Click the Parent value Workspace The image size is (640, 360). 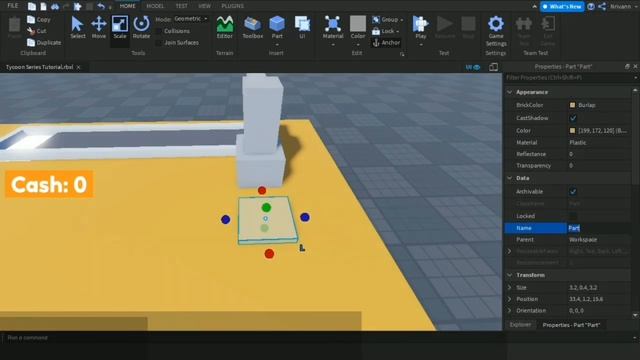pos(583,240)
